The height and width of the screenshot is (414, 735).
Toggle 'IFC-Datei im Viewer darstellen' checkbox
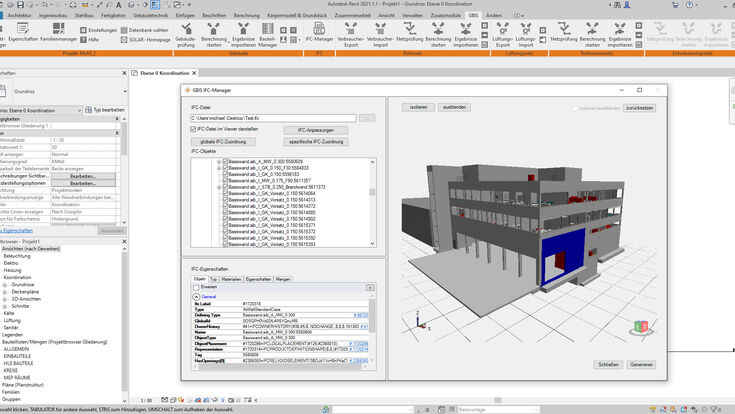(x=193, y=129)
